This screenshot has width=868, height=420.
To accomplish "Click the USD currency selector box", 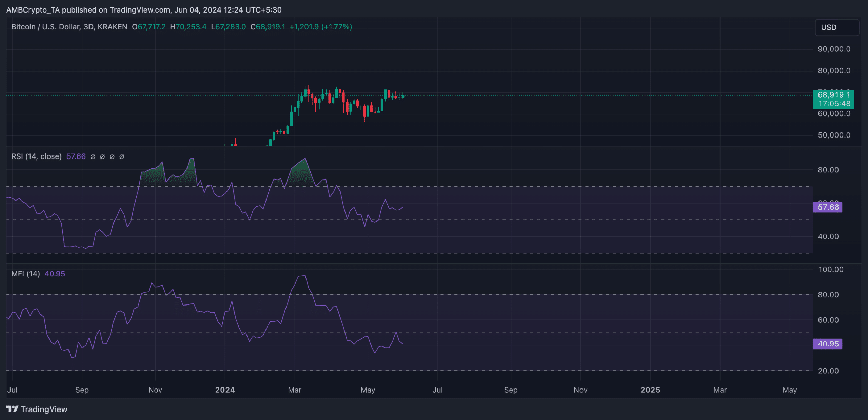I will [837, 27].
